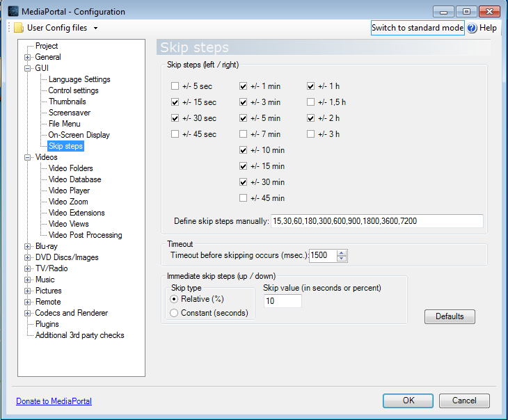Viewport: 508px width, 420px height.
Task: Increase timeout with spinner up arrow
Action: (342, 253)
